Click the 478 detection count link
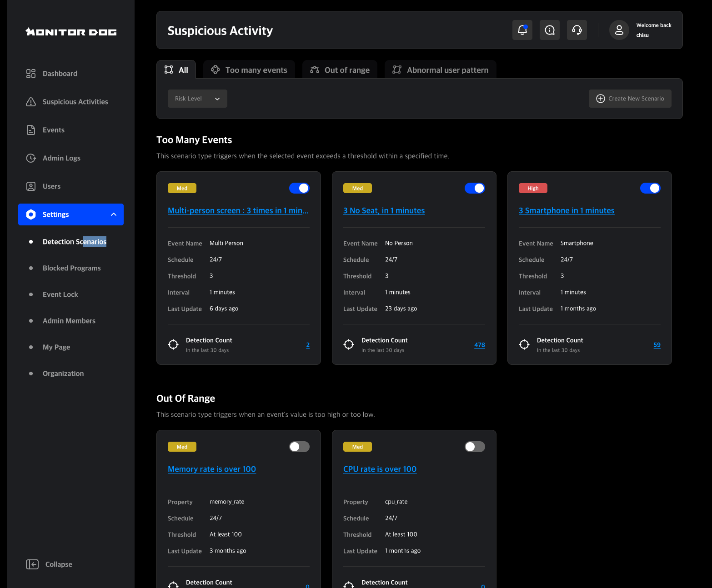712x588 pixels. [479, 345]
